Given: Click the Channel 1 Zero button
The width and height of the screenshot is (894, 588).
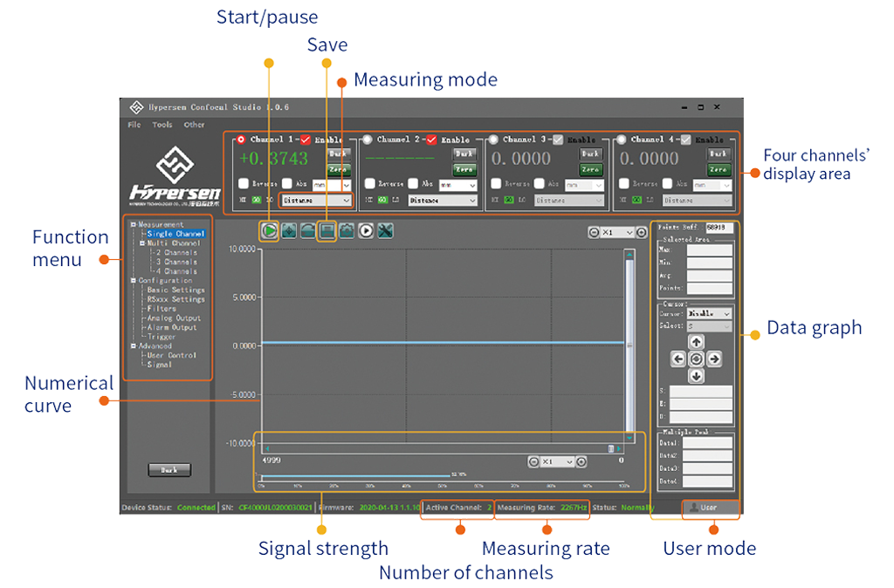Looking at the screenshot, I should (x=338, y=169).
